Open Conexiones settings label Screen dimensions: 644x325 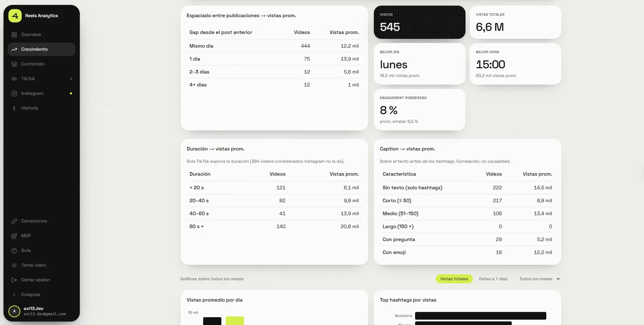pos(34,221)
